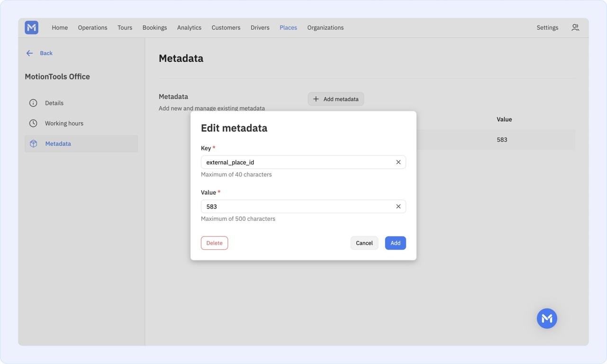Clear the Key field with X icon

tap(398, 162)
